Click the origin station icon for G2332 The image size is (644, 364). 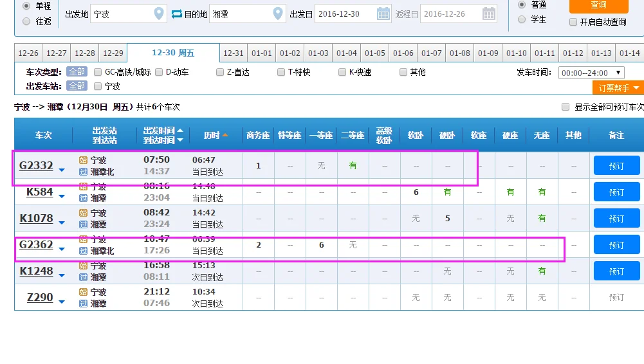(x=84, y=160)
